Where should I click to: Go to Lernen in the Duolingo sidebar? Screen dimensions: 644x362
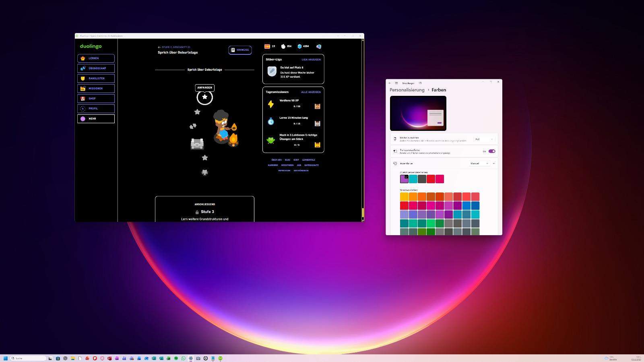pyautogui.click(x=96, y=58)
